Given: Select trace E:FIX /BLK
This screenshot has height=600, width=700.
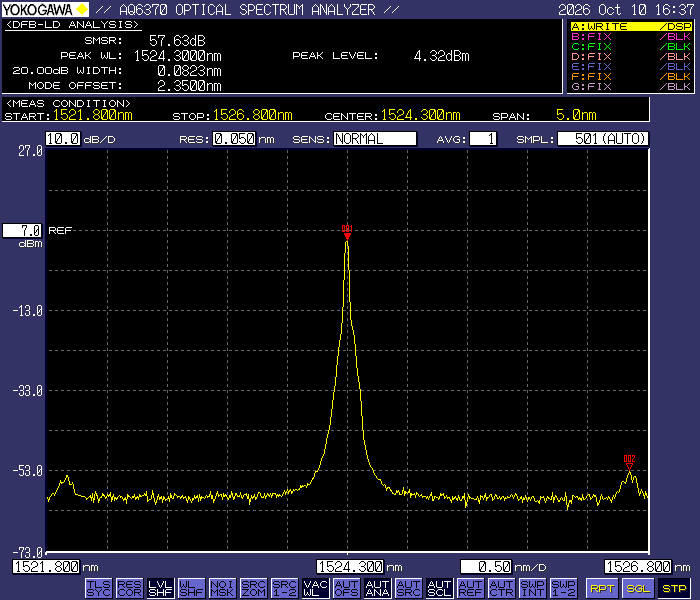Looking at the screenshot, I should (631, 67).
